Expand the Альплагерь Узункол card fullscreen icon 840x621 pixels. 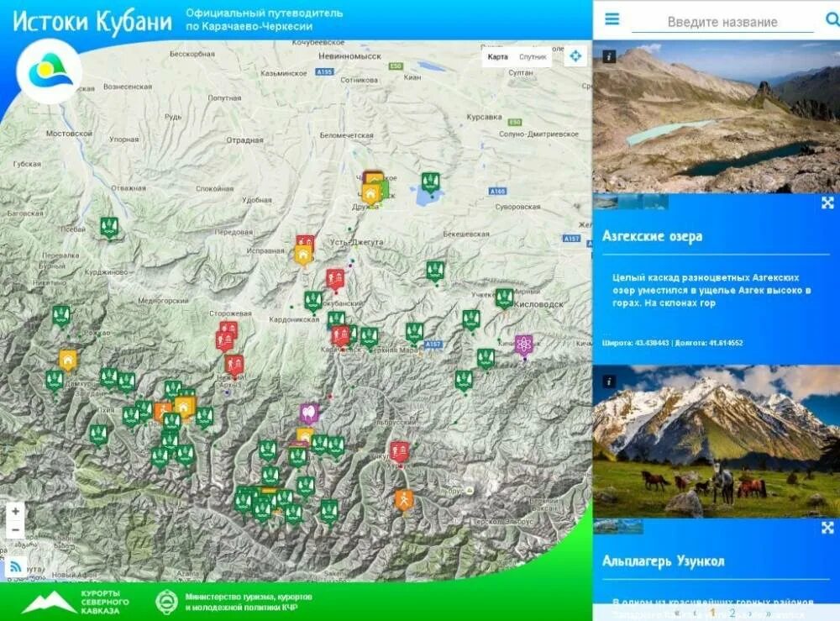827,528
